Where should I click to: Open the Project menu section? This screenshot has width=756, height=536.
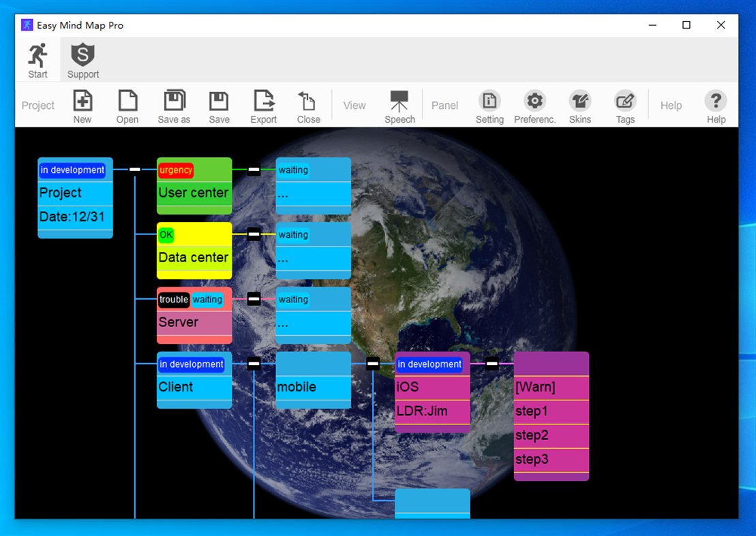pos(38,106)
